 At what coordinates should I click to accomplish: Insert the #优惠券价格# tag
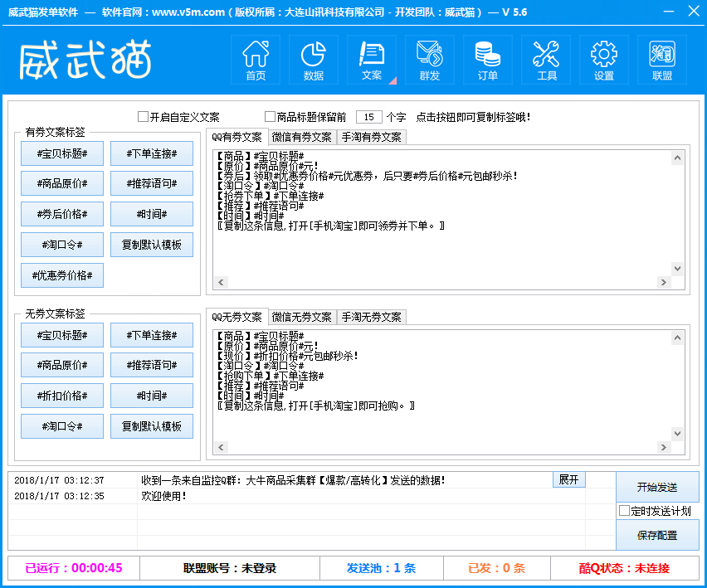pyautogui.click(x=61, y=275)
